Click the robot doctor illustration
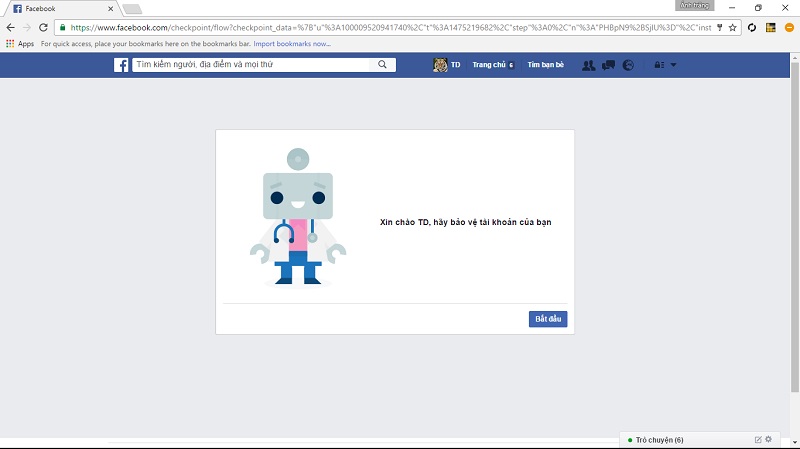Viewport: 800px width, 449px height. tap(298, 217)
